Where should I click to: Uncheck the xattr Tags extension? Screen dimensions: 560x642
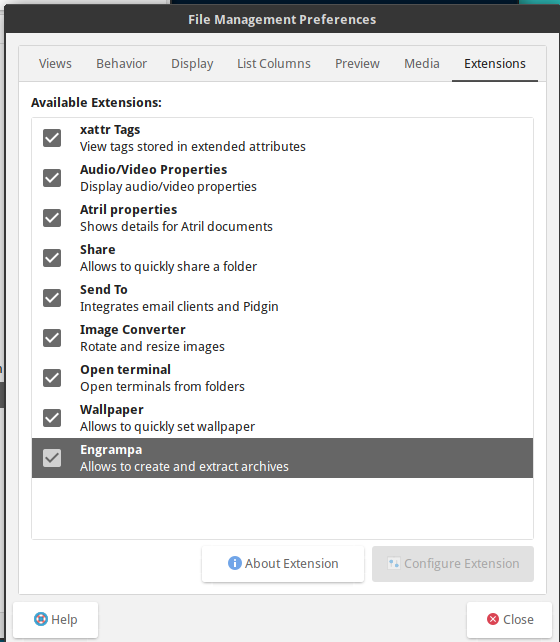point(52,138)
